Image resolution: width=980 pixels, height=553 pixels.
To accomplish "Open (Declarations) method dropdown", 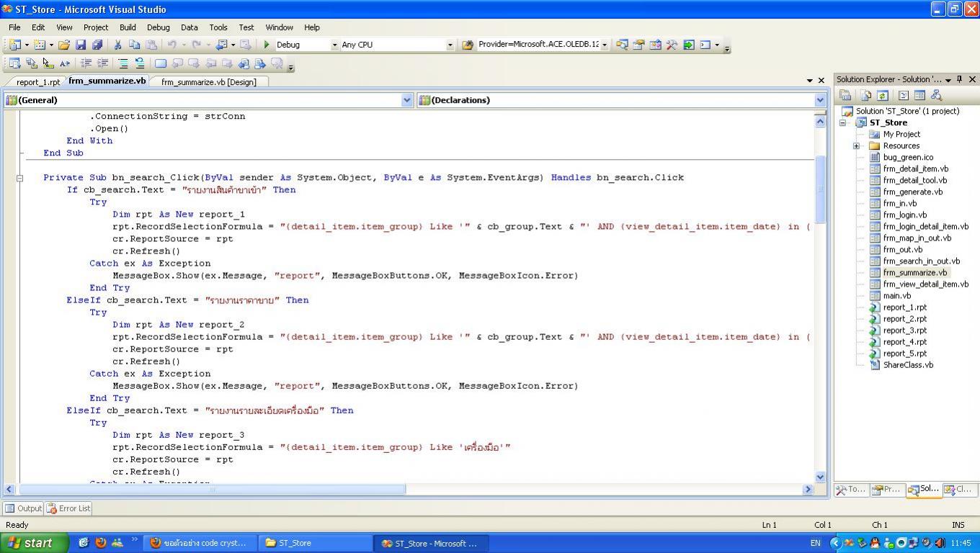I will click(x=820, y=100).
